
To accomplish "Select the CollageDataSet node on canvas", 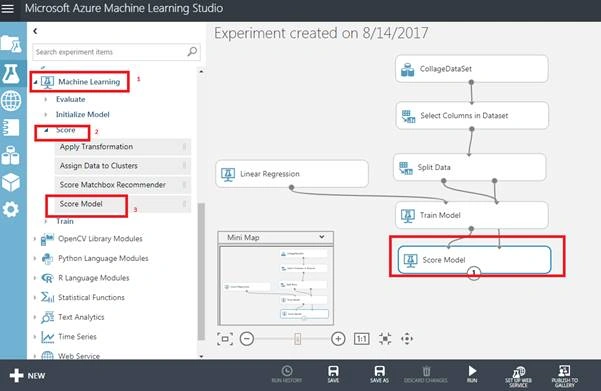I will [x=471, y=69].
